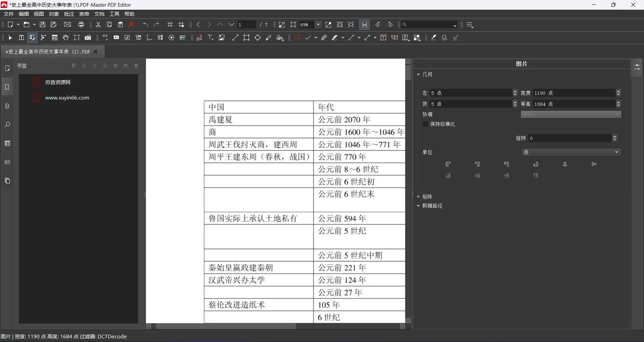Open the Search panel in the left sidebar
This screenshot has width=644, height=342.
click(7, 125)
